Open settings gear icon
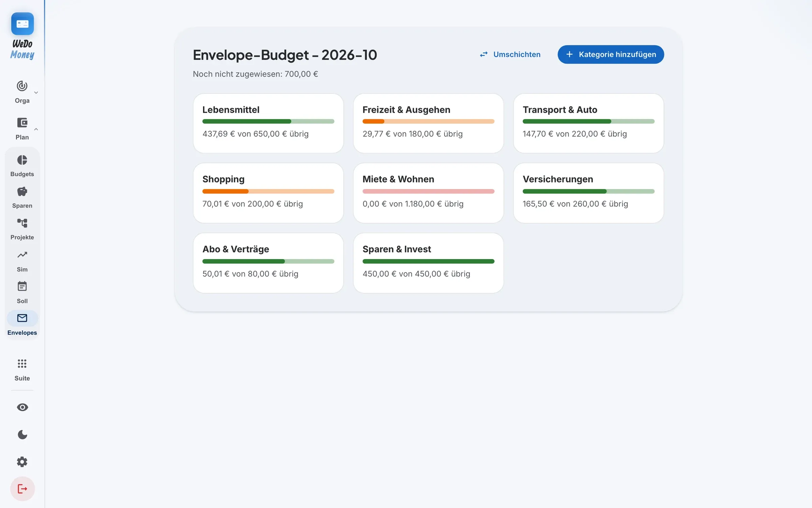Viewport: 812px width, 508px height. [22, 462]
